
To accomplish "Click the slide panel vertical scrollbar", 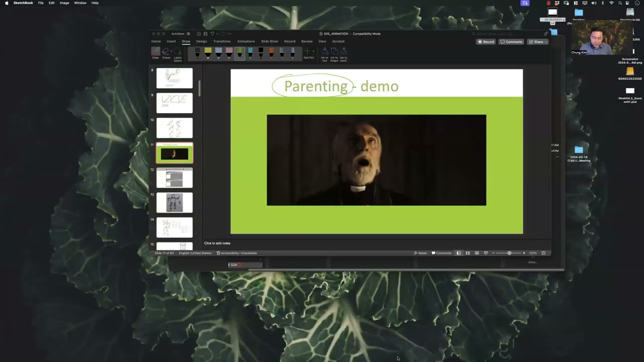I will 200,89.
